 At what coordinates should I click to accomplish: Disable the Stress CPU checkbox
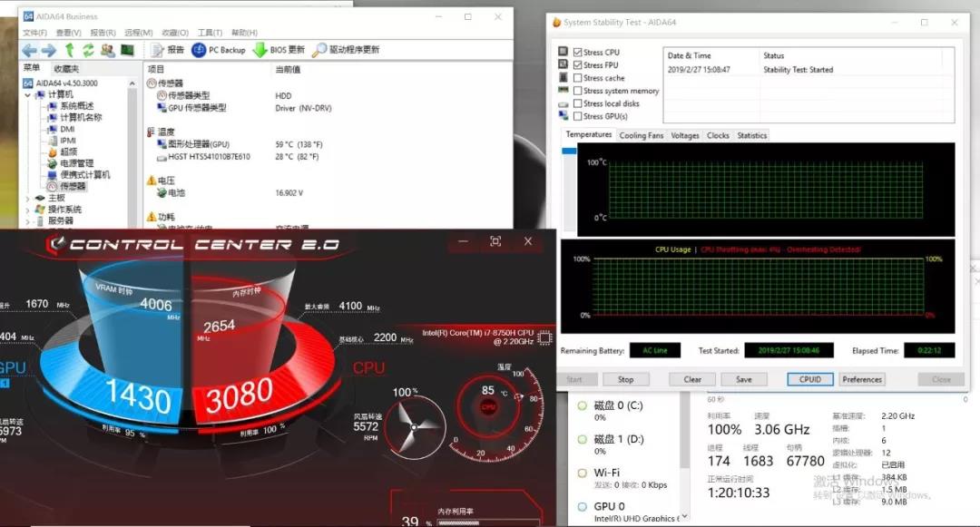click(x=577, y=53)
